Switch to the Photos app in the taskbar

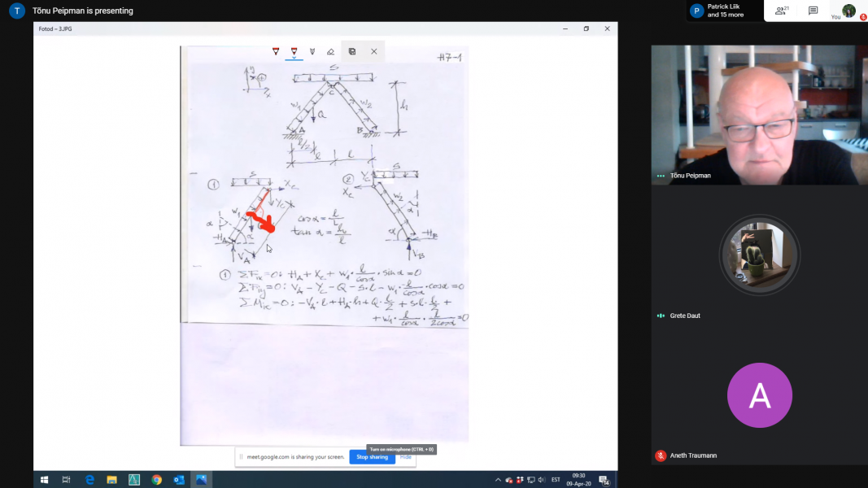tap(201, 480)
